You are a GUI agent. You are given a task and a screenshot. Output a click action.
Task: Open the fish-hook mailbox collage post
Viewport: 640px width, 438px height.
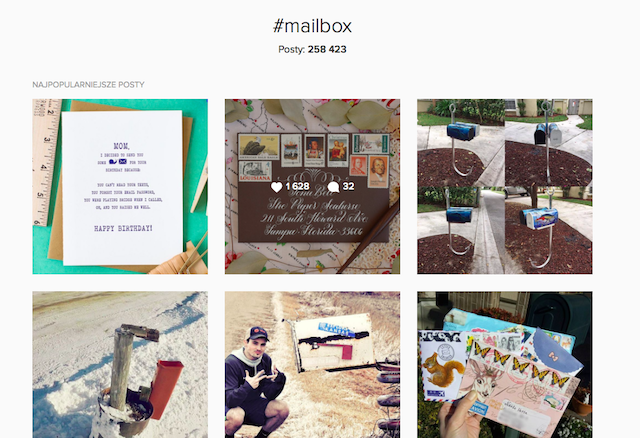pos(504,187)
